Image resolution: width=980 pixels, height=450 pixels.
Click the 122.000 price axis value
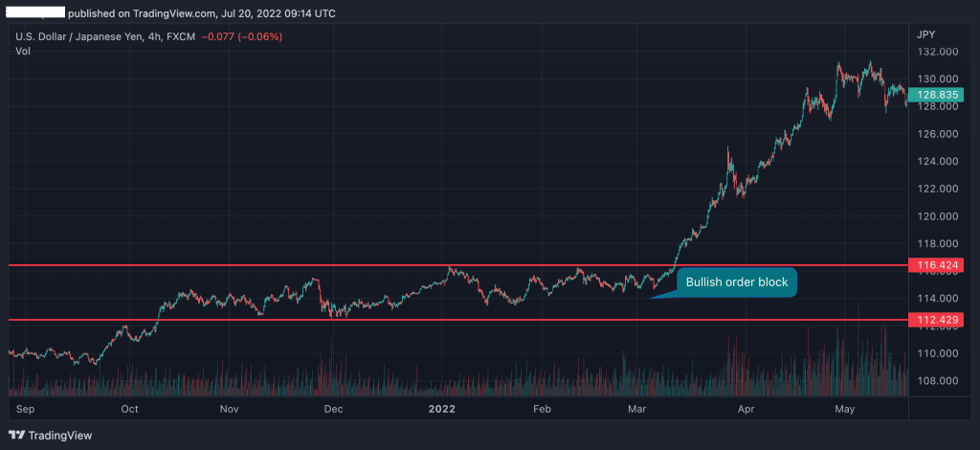click(938, 189)
